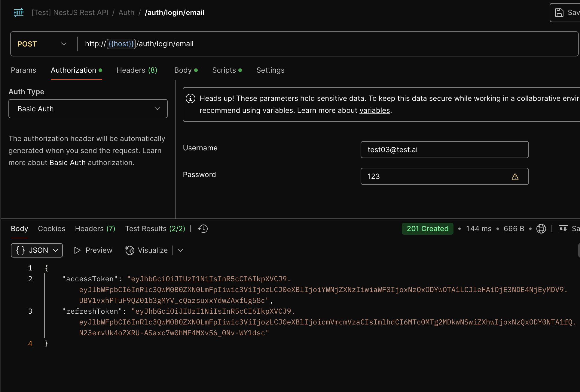Screen dimensions: 580x392
Task: Follow the Basic Auth learn more link
Action: pyautogui.click(x=67, y=163)
